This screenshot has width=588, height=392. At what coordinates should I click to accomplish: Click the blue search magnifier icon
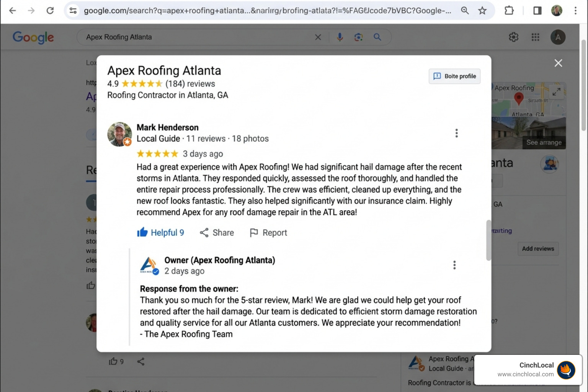coord(377,37)
